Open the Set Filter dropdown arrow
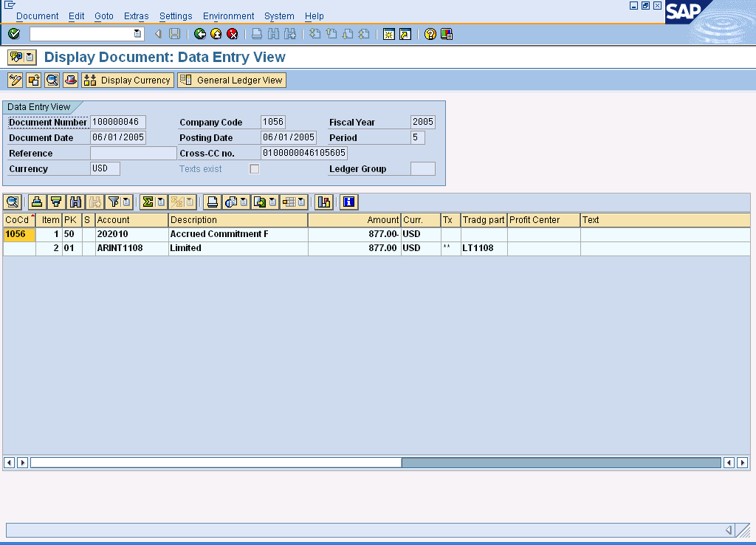The height and width of the screenshot is (545, 756). coord(126,202)
